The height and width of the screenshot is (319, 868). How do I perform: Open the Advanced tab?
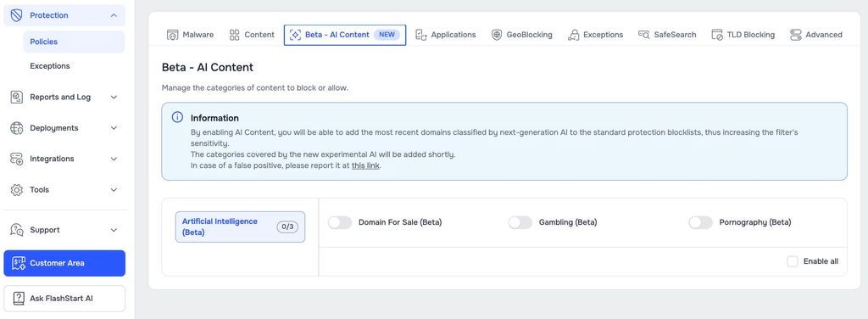816,35
